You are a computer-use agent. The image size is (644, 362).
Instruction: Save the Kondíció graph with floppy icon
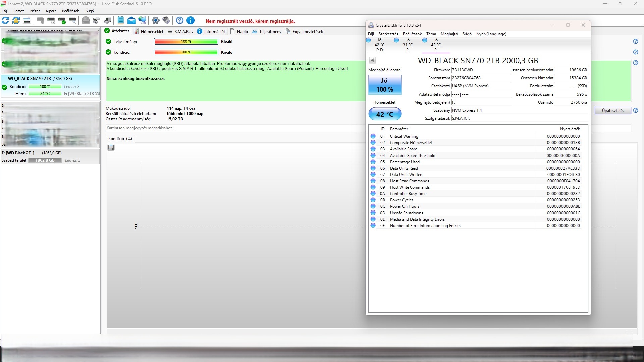pyautogui.click(x=111, y=147)
